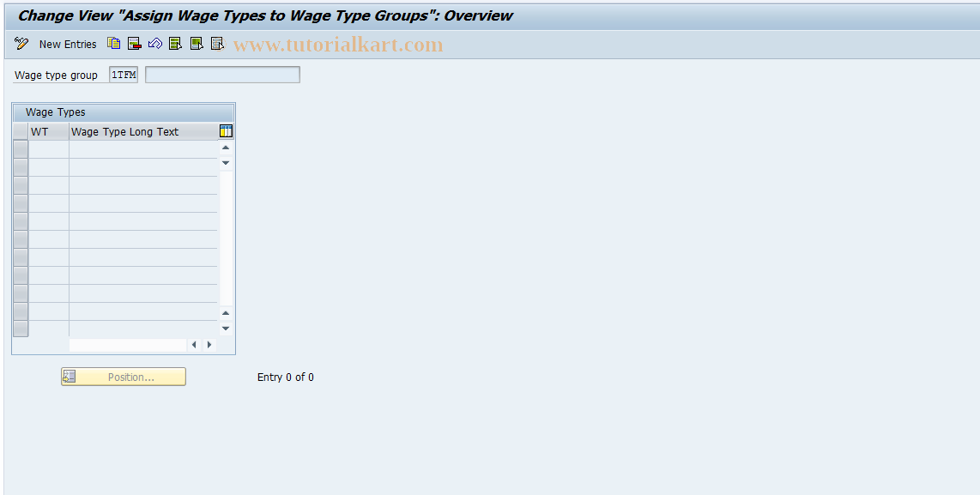The image size is (980, 495).
Task: Click the first empty Long Text cell
Action: [x=143, y=149]
